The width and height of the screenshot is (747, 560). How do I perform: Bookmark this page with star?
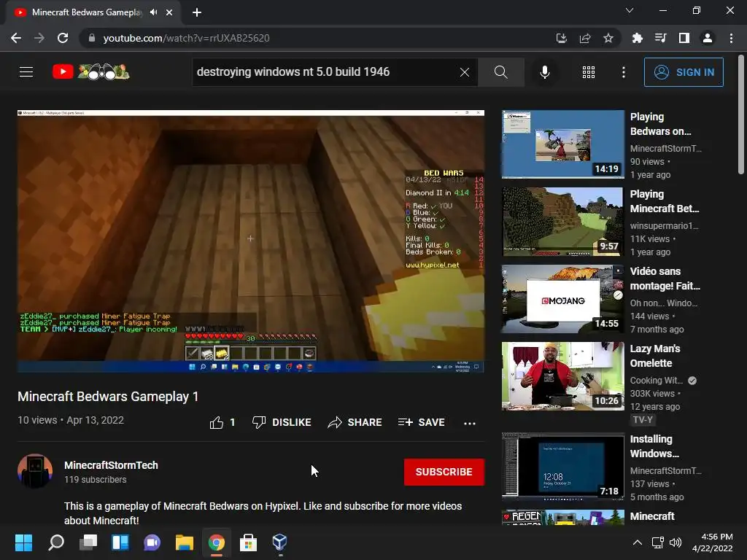pyautogui.click(x=608, y=38)
